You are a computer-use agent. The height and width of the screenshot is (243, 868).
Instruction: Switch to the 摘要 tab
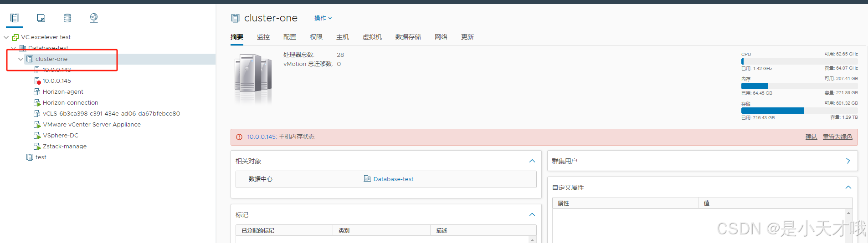coord(237,37)
